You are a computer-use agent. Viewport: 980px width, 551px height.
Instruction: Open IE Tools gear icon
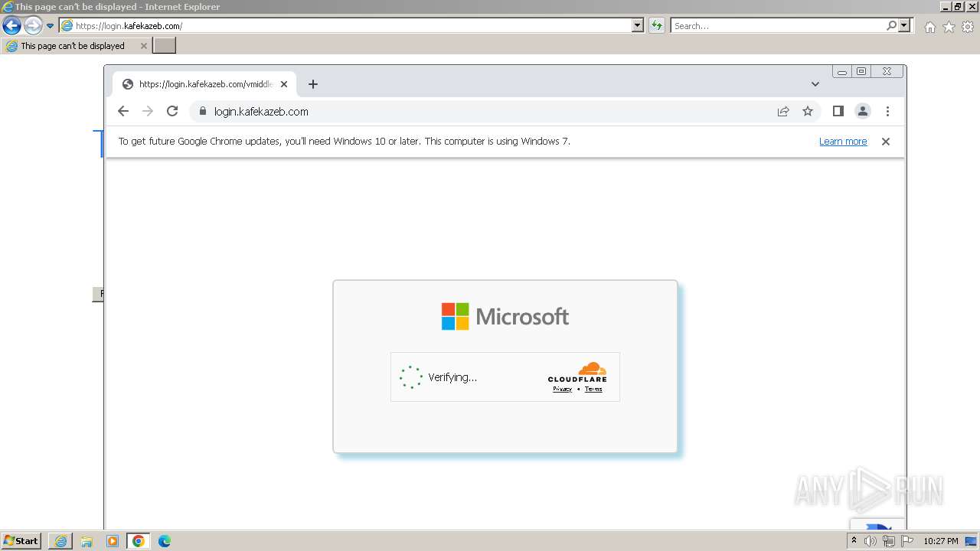968,27
